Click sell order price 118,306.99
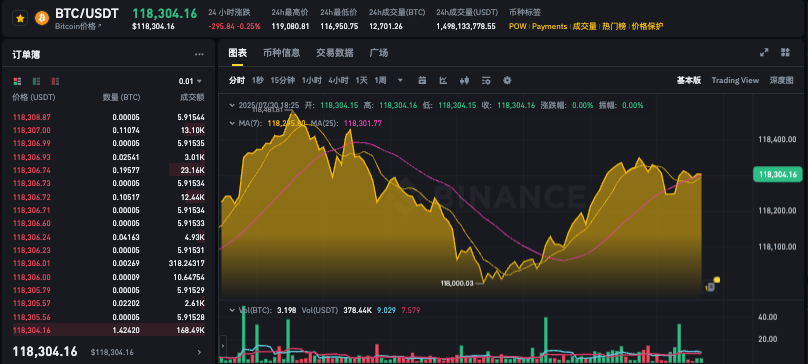 pos(31,143)
